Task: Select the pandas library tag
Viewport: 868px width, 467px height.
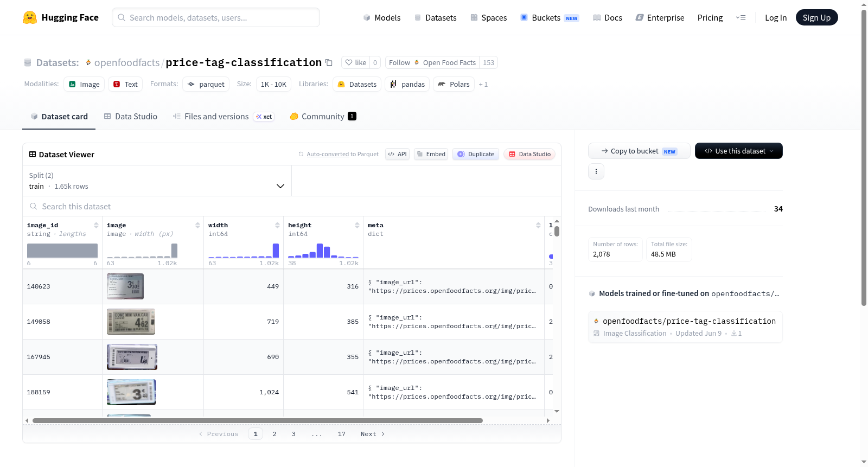Action: click(407, 84)
